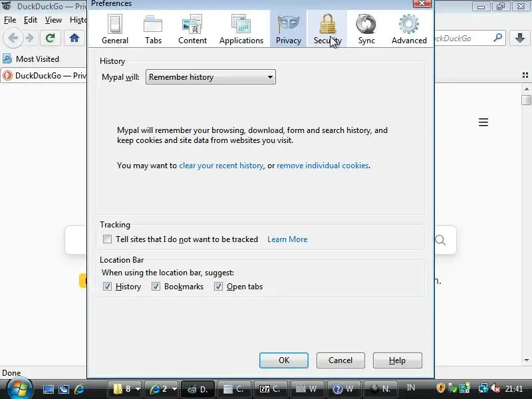This screenshot has width=532, height=399.
Task: Click the browser Back arrow button
Action: 13,38
